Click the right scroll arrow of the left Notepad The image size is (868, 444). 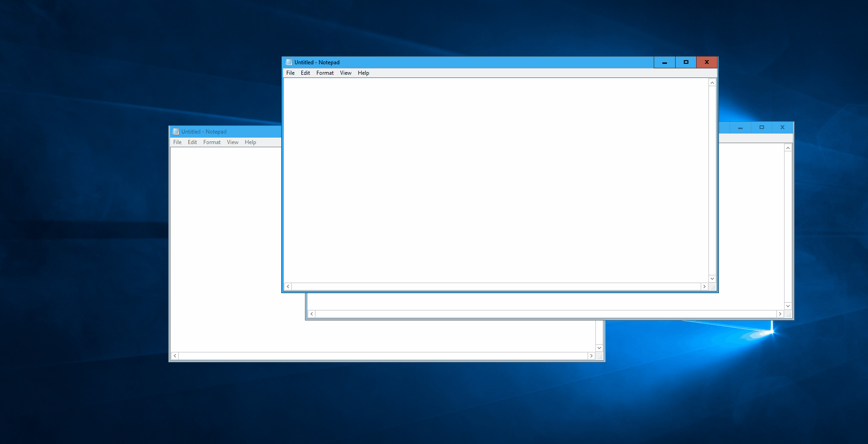click(x=591, y=356)
